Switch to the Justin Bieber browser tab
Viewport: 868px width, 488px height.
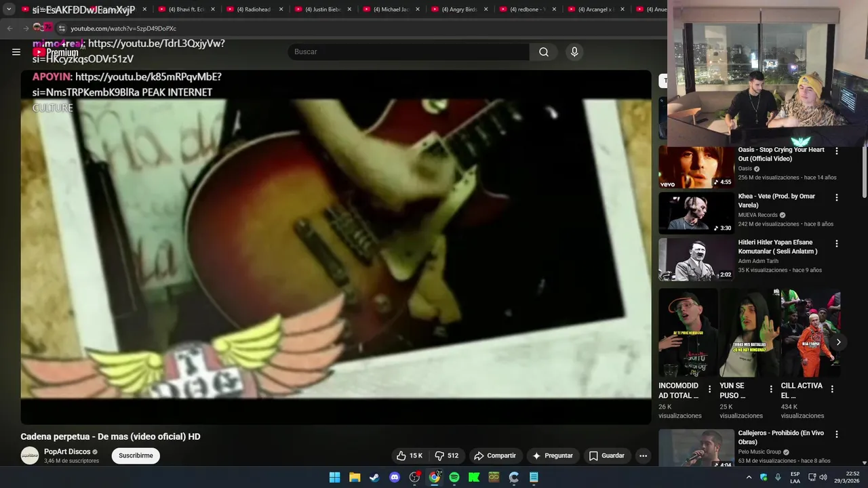pyautogui.click(x=322, y=9)
